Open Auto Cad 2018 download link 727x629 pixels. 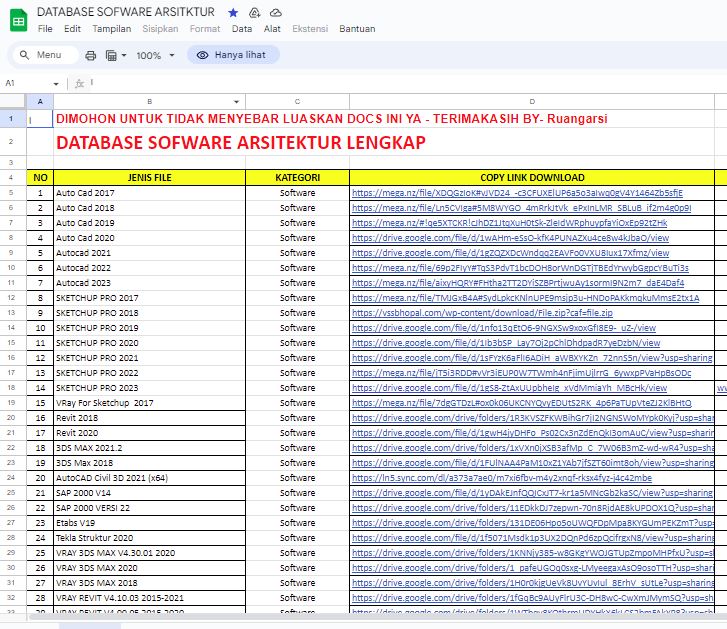(x=521, y=208)
